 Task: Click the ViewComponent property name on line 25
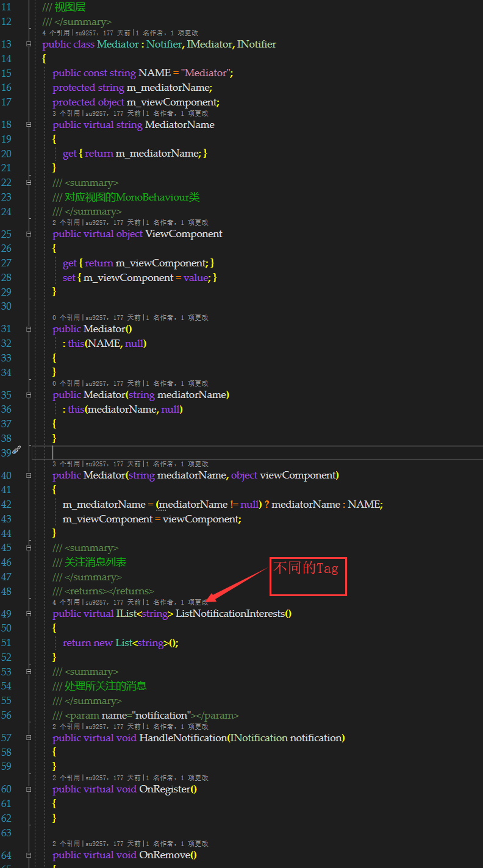tap(184, 234)
